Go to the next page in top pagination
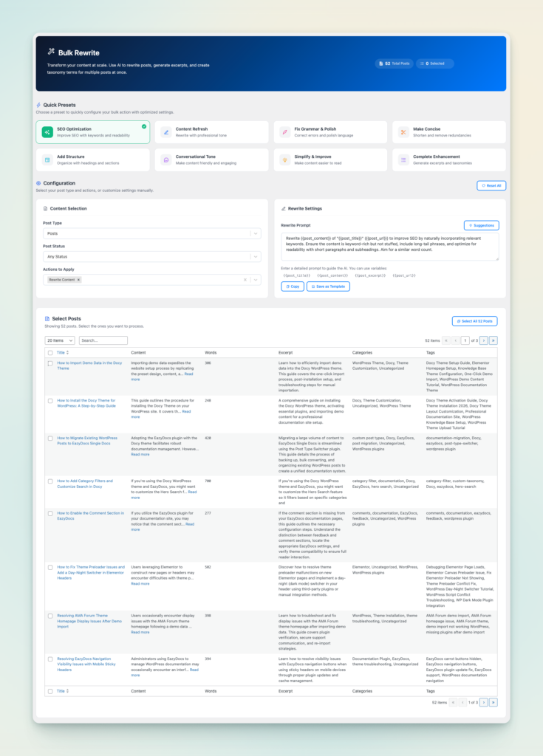The width and height of the screenshot is (543, 756). [x=484, y=340]
